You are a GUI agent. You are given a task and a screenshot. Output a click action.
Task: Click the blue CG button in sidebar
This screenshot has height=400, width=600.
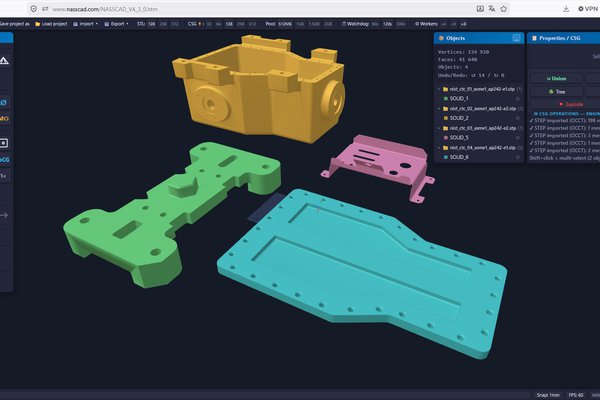[x=5, y=160]
